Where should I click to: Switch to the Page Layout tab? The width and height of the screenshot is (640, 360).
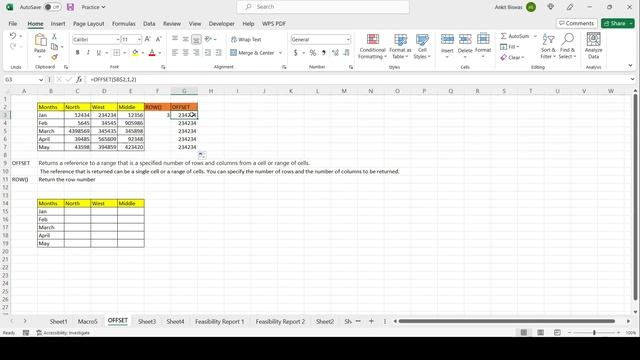(89, 24)
